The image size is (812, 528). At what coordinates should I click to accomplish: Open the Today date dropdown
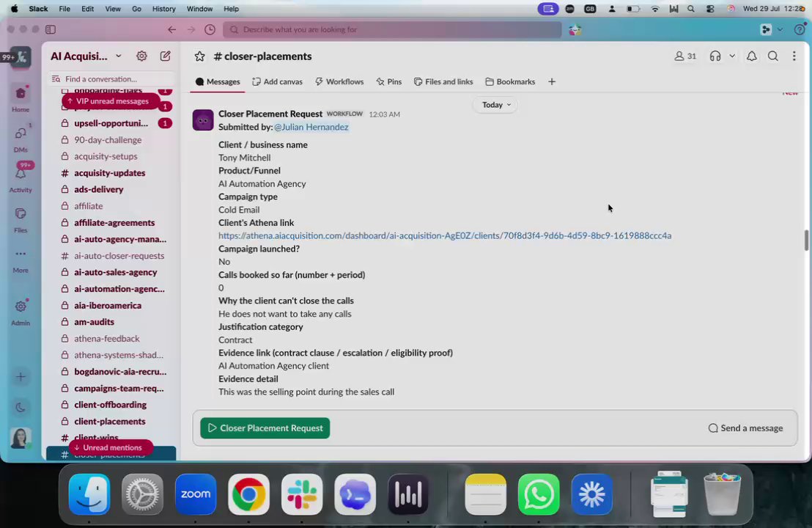pyautogui.click(x=495, y=105)
